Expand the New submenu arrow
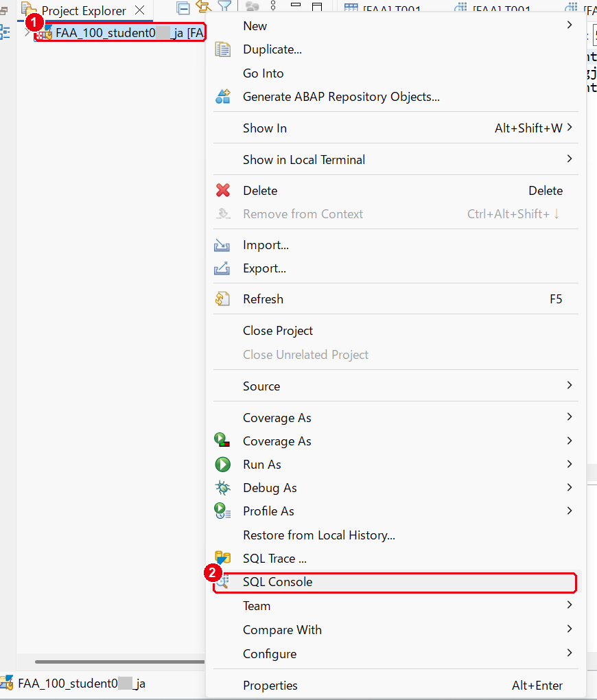The width and height of the screenshot is (597, 700). pos(570,25)
